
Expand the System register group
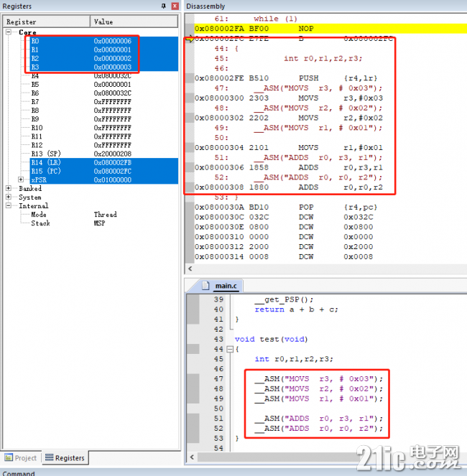(x=9, y=197)
